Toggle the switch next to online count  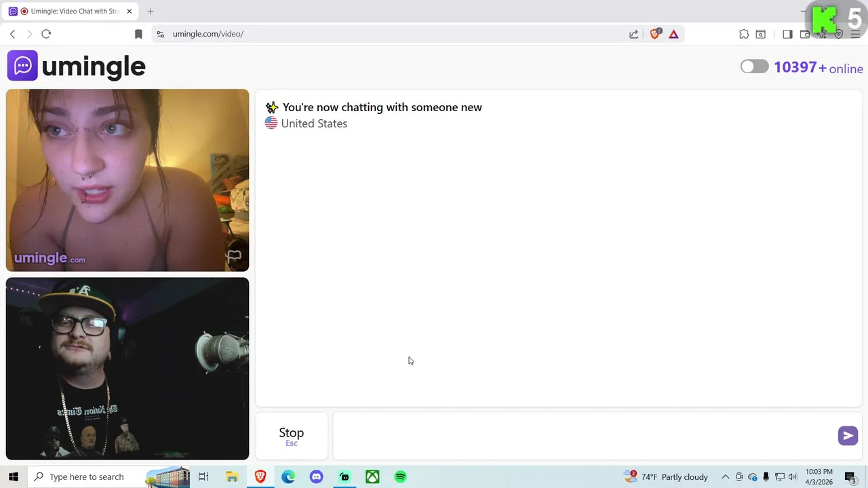click(754, 66)
